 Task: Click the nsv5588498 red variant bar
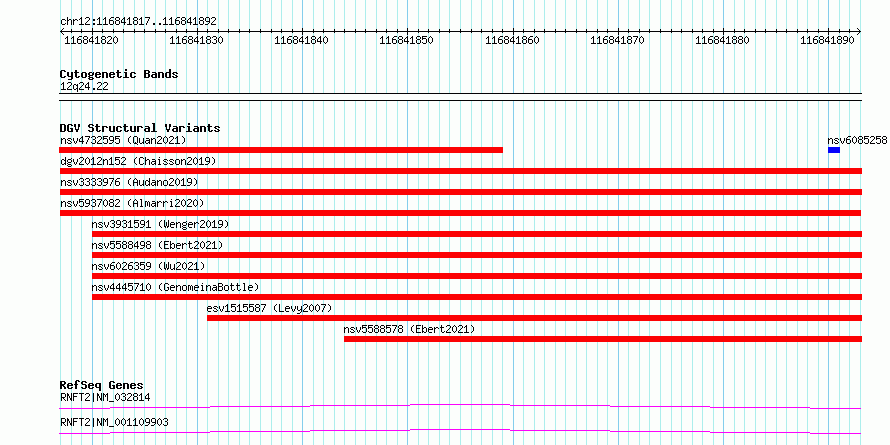(x=477, y=255)
